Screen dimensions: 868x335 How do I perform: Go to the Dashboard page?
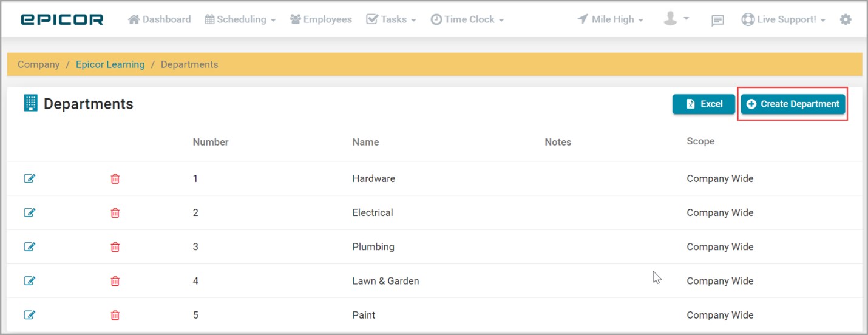[x=160, y=19]
